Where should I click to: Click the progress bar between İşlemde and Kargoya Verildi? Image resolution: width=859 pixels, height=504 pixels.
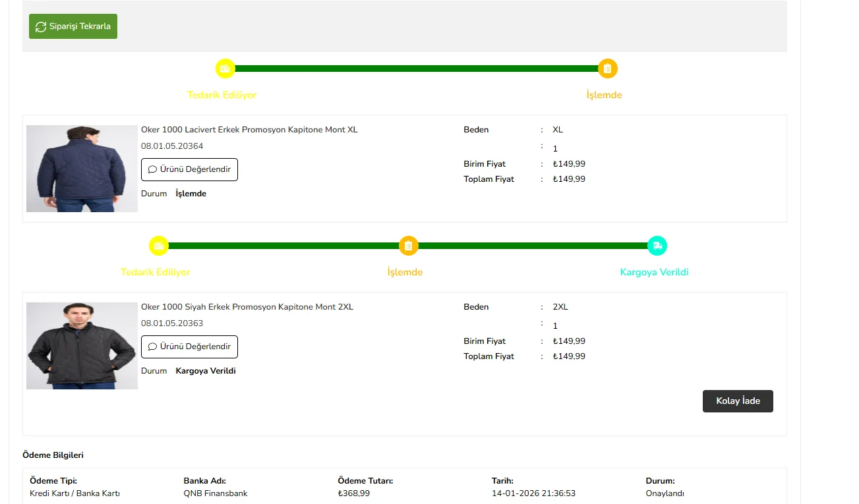533,246
